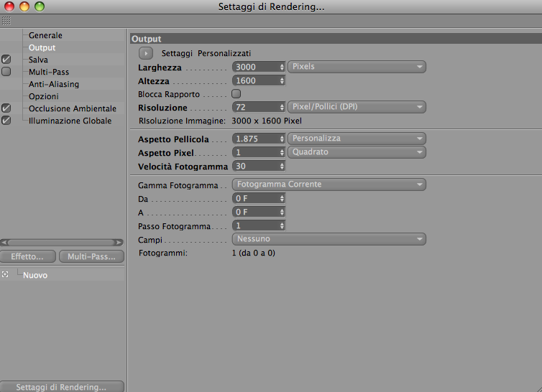Viewport: 542px width, 392px height.
Task: Click the Effetto... button
Action: pyautogui.click(x=27, y=256)
